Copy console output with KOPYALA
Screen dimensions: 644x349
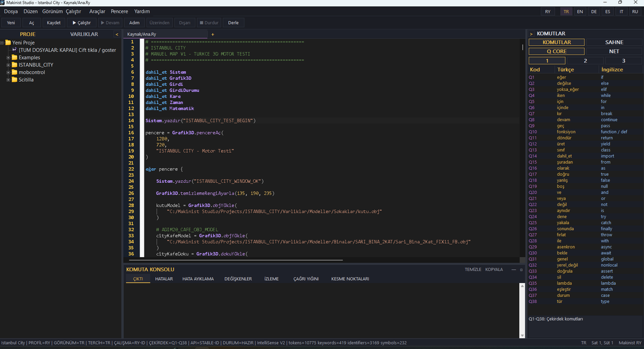pos(494,269)
